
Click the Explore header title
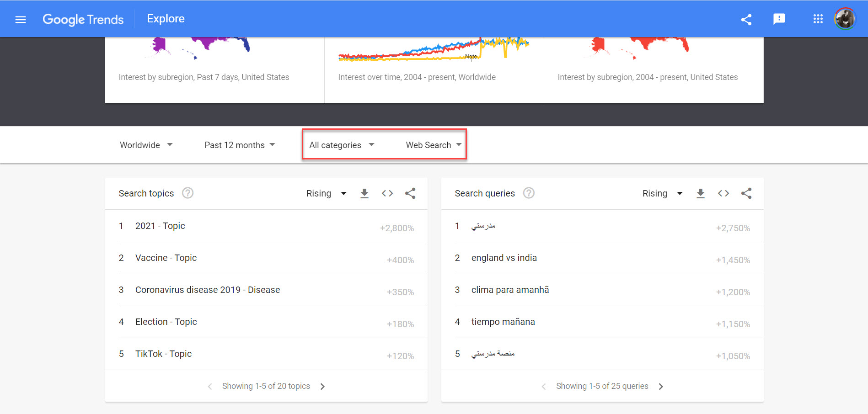click(165, 18)
